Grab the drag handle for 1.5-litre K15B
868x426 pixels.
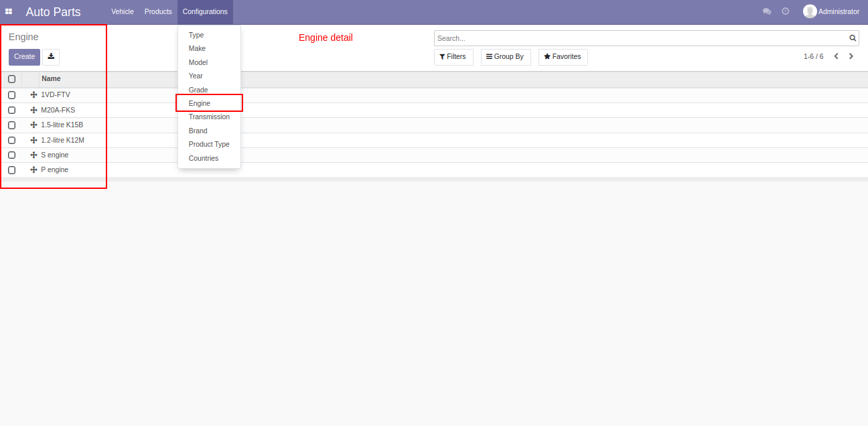pyautogui.click(x=33, y=125)
